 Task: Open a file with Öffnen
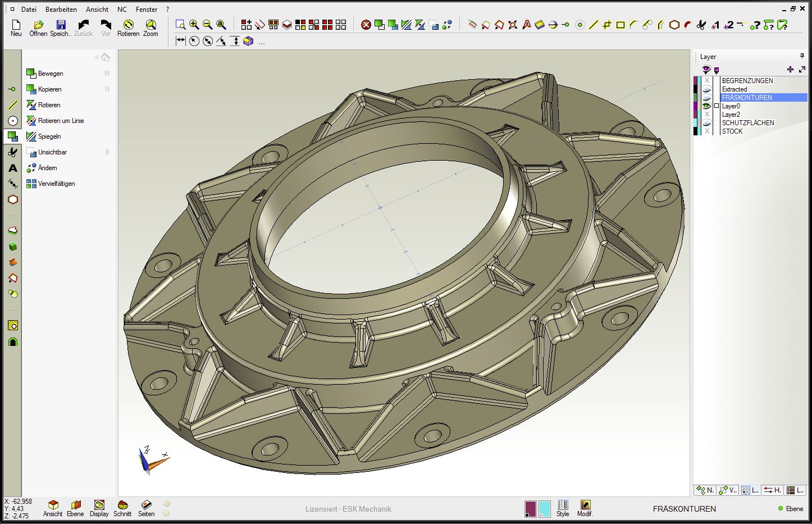click(x=38, y=28)
